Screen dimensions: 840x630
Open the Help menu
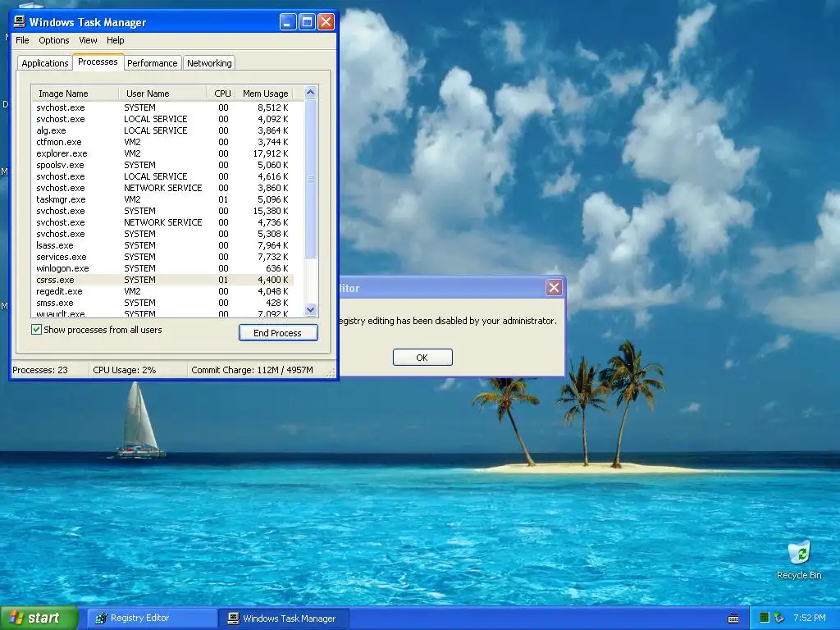115,40
